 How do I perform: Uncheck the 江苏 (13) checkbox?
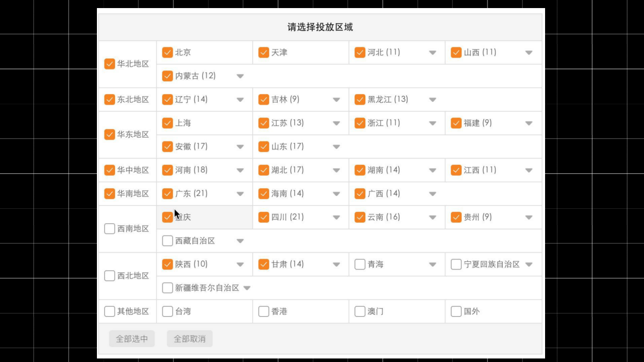pos(263,123)
